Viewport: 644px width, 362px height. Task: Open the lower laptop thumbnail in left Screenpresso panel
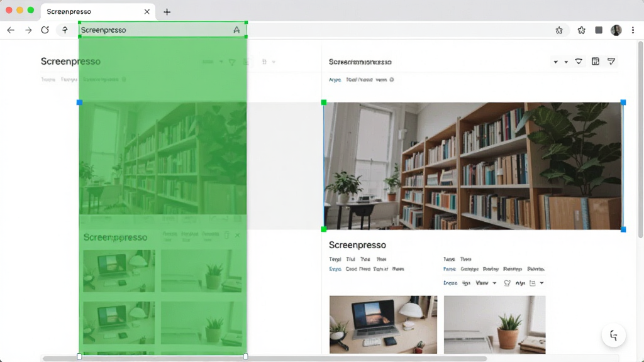click(x=119, y=323)
